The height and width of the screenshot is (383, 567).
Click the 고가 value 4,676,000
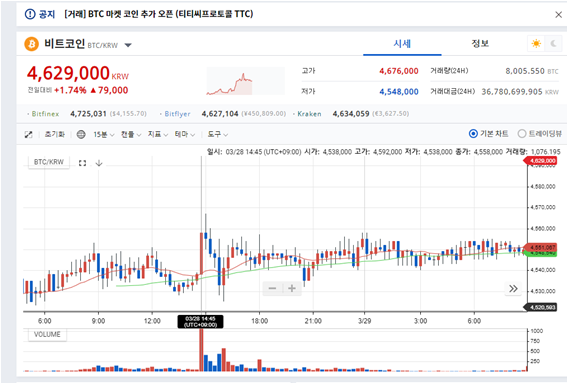[399, 71]
